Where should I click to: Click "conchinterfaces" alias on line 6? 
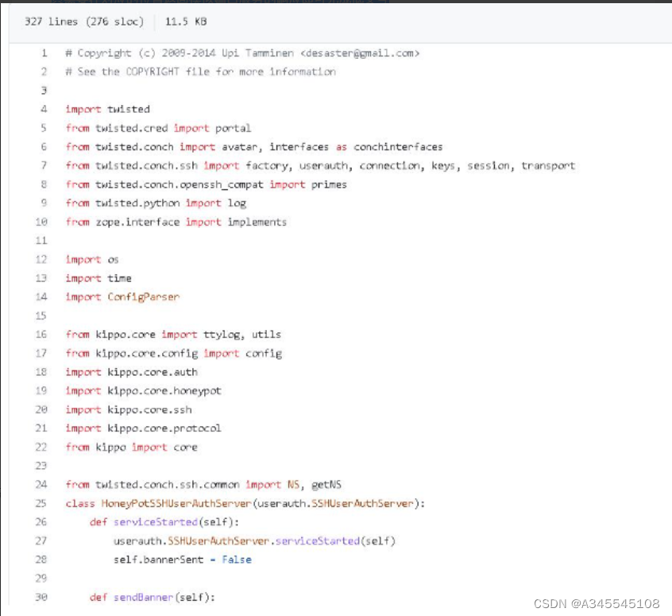pyautogui.click(x=398, y=147)
